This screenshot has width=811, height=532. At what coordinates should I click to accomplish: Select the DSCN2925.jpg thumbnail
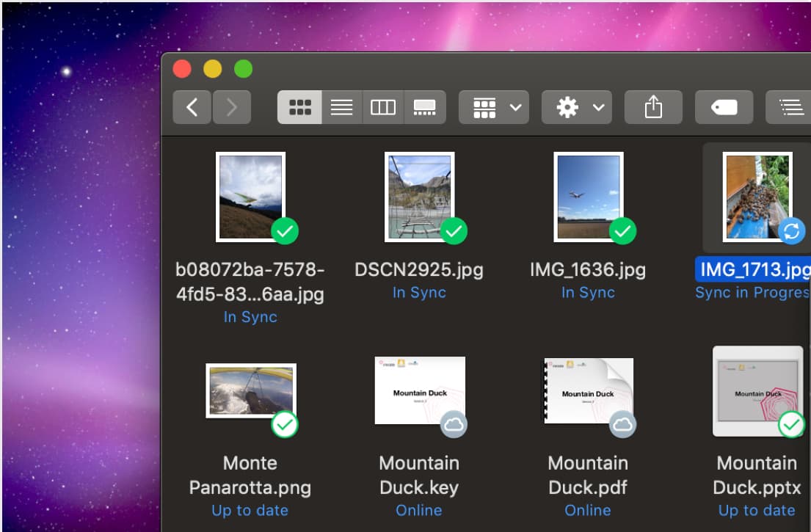click(420, 197)
